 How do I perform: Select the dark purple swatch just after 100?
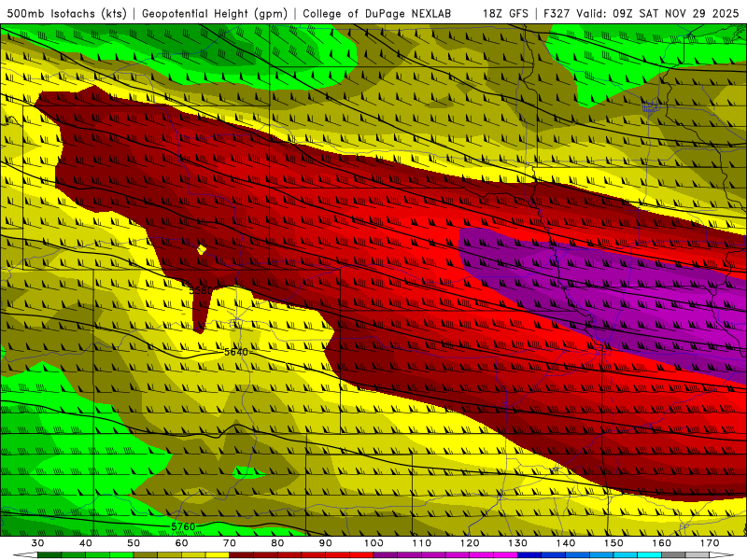tap(386, 555)
